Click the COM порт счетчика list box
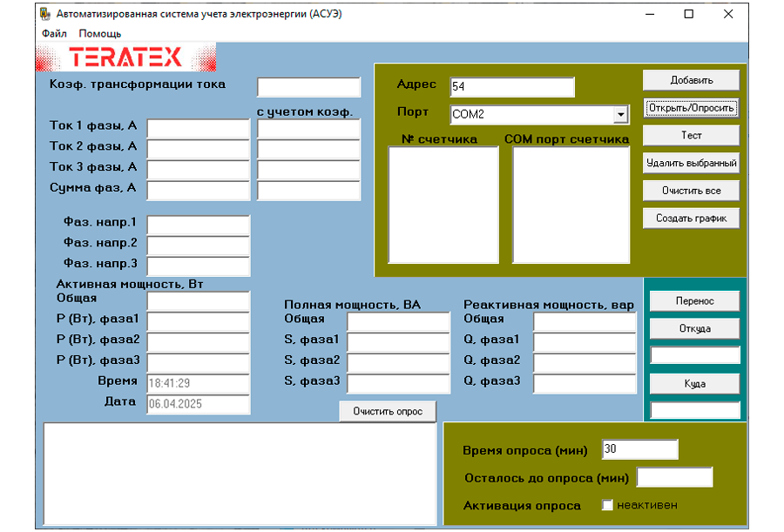 571,205
